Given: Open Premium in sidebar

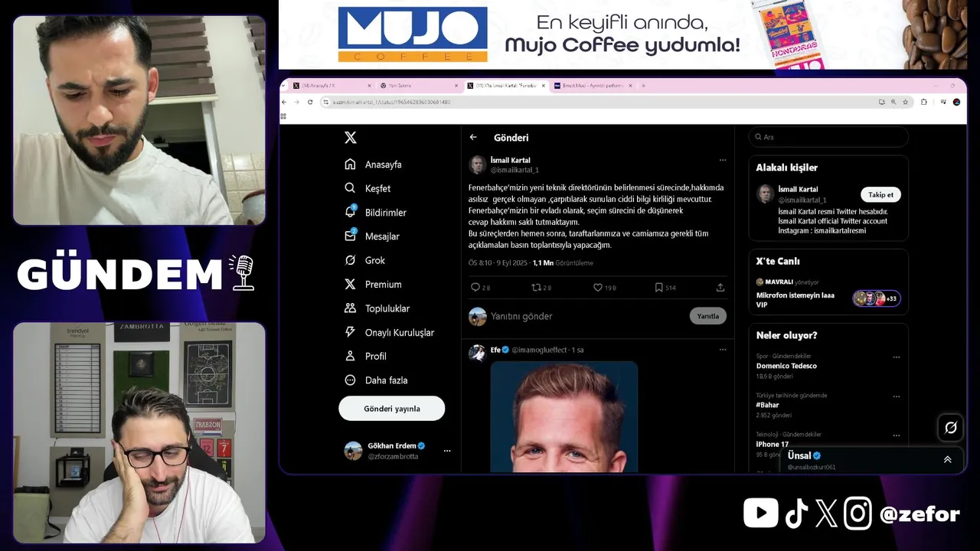Looking at the screenshot, I should 373,284.
